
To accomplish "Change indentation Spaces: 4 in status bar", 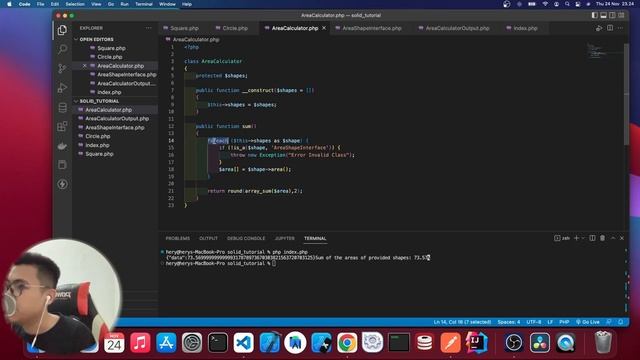I will (x=509, y=322).
